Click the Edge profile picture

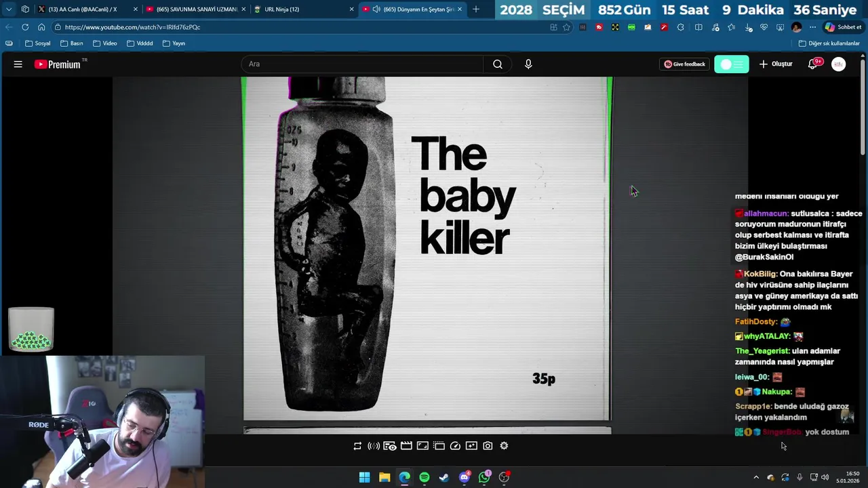click(796, 27)
